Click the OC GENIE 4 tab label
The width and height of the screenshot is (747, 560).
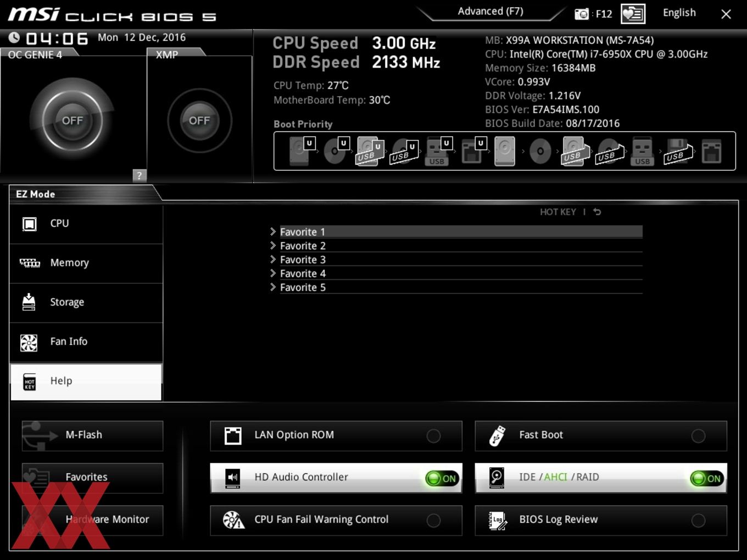pyautogui.click(x=35, y=54)
